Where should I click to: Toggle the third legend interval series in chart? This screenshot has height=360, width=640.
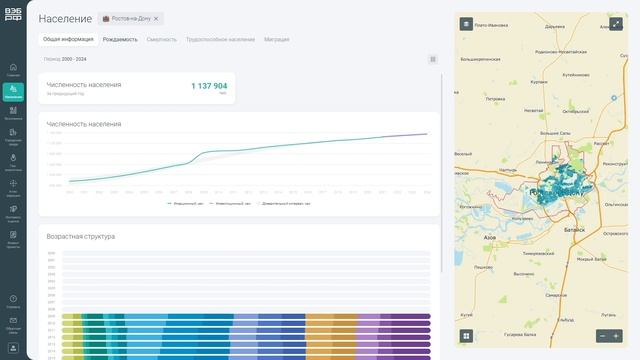pos(284,203)
